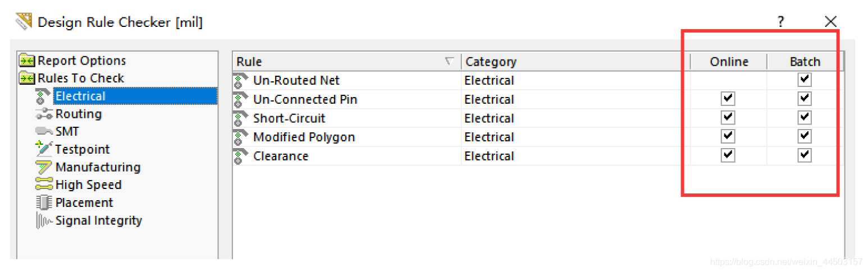Click the Testpoint category icon
The image size is (868, 272).
tap(44, 149)
